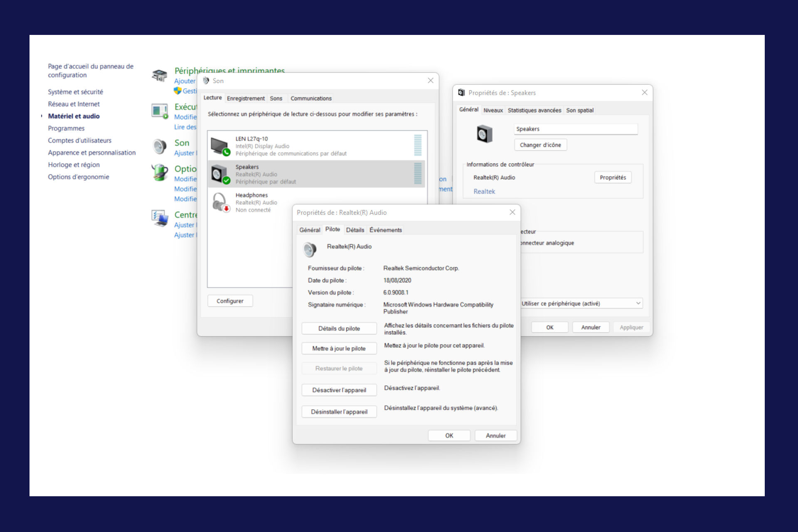Open Matériel et audio in the sidebar
This screenshot has width=798, height=532.
[74, 116]
